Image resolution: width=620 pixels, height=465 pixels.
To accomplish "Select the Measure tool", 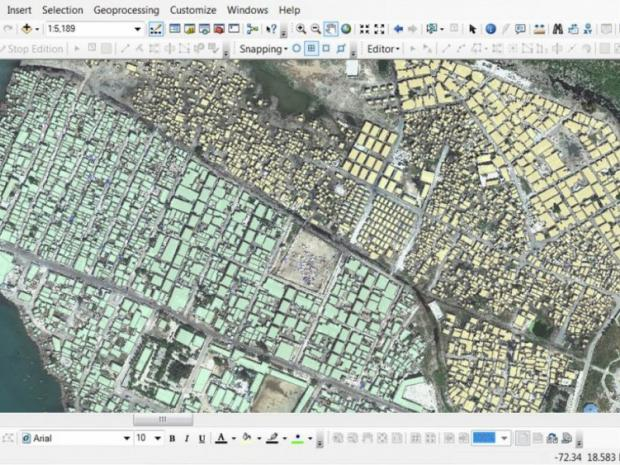I will (539, 29).
